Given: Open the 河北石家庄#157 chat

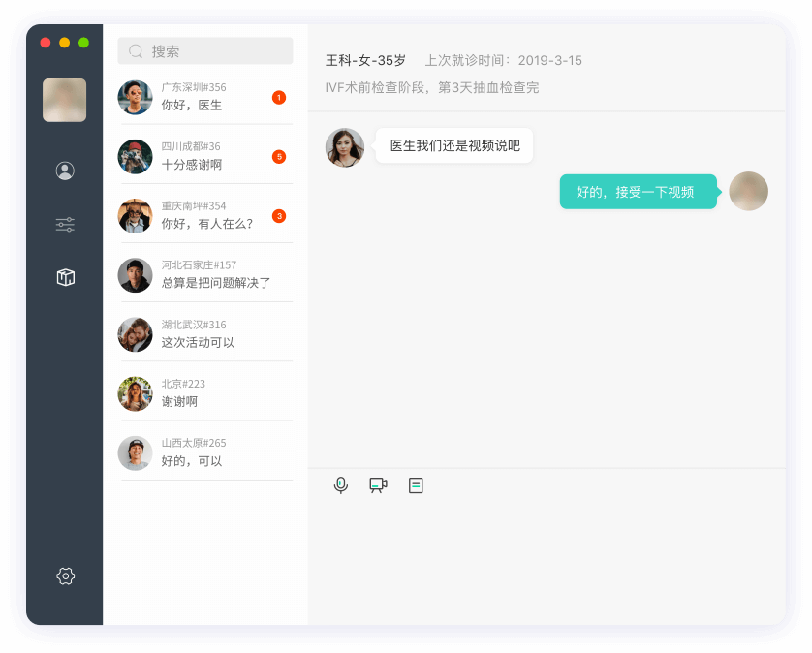Looking at the screenshot, I should [x=204, y=274].
